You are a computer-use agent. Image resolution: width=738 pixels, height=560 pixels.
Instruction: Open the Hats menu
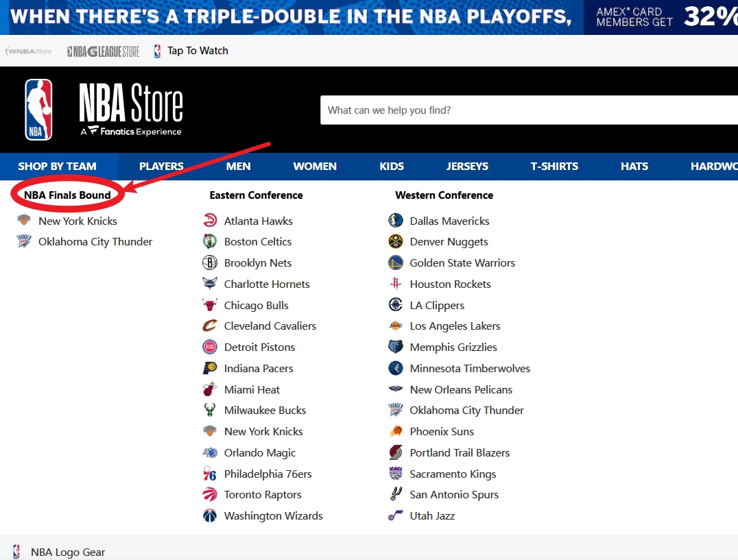(x=634, y=167)
